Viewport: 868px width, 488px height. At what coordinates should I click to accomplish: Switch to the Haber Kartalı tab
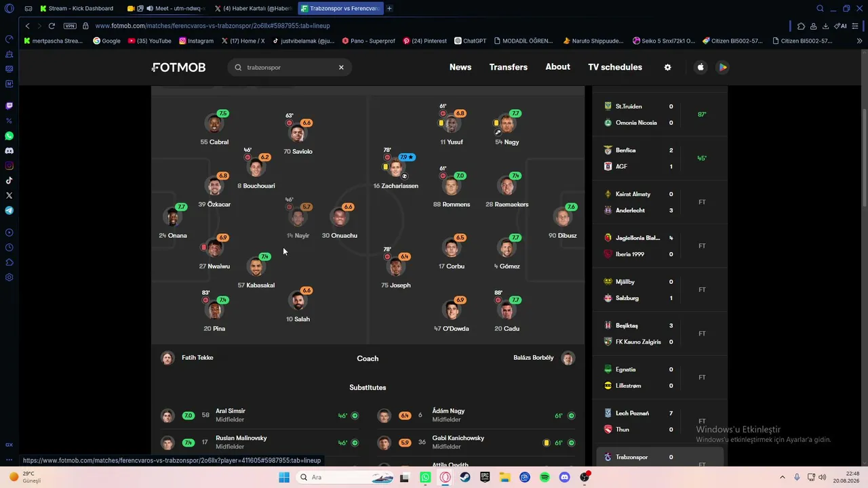click(x=253, y=8)
